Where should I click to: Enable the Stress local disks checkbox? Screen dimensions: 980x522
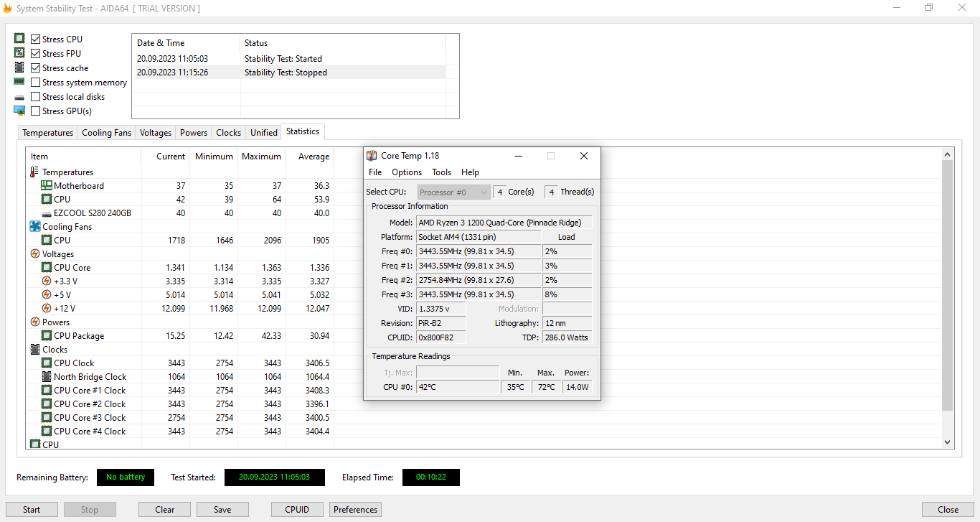pyautogui.click(x=36, y=97)
